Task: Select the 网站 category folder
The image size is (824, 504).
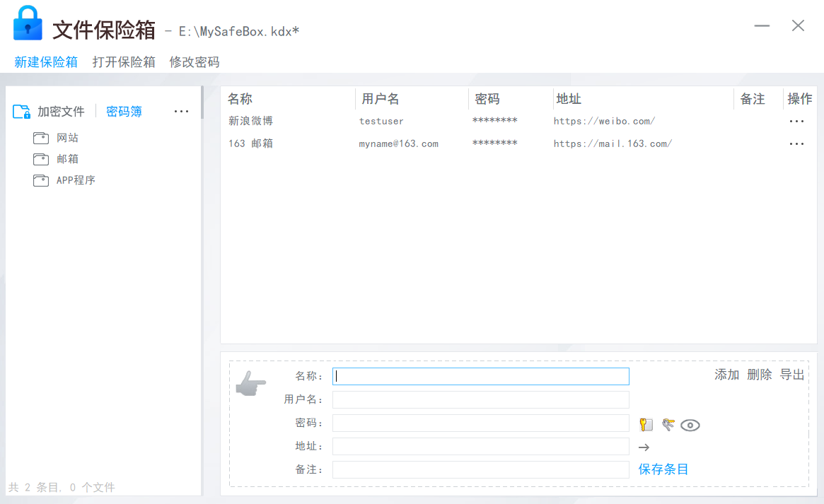Action: click(x=67, y=138)
